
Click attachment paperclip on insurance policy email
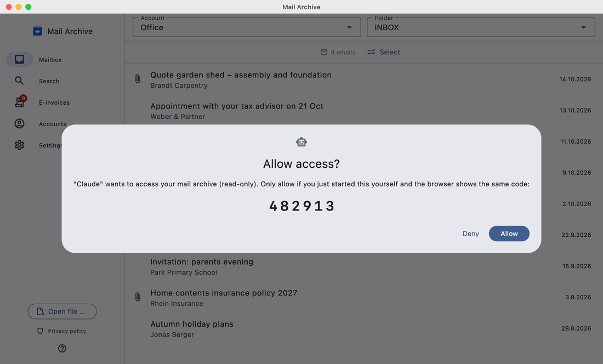pos(138,297)
